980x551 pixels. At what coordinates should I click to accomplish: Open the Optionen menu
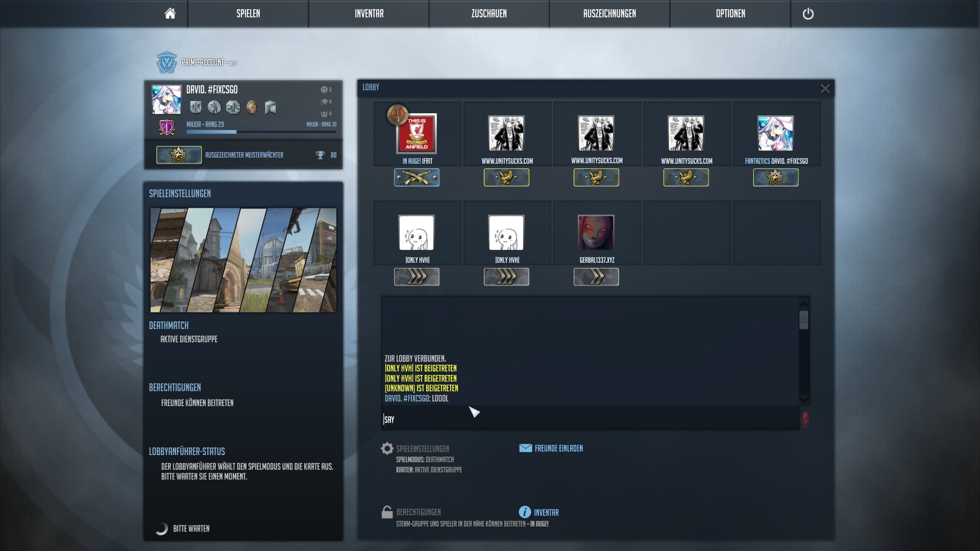click(x=730, y=14)
